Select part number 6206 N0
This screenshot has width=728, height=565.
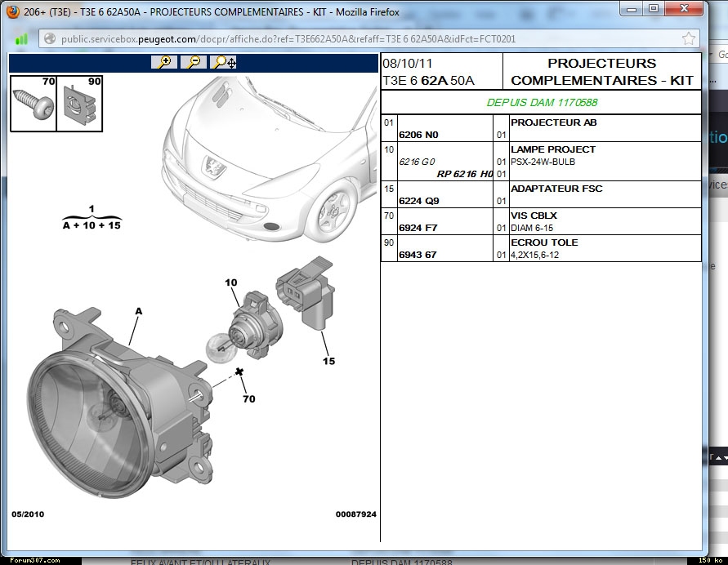point(418,135)
